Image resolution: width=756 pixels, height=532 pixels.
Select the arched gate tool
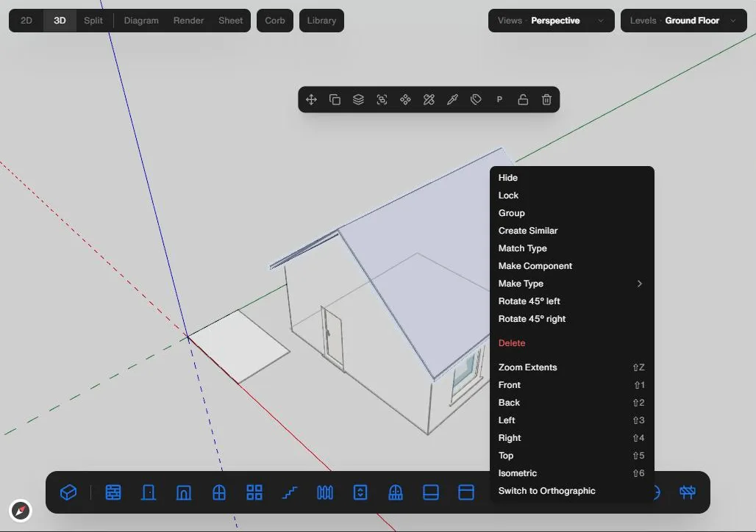[396, 492]
